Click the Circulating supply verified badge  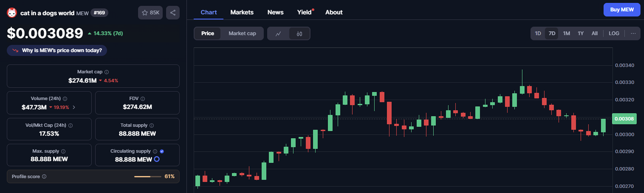coord(162,151)
